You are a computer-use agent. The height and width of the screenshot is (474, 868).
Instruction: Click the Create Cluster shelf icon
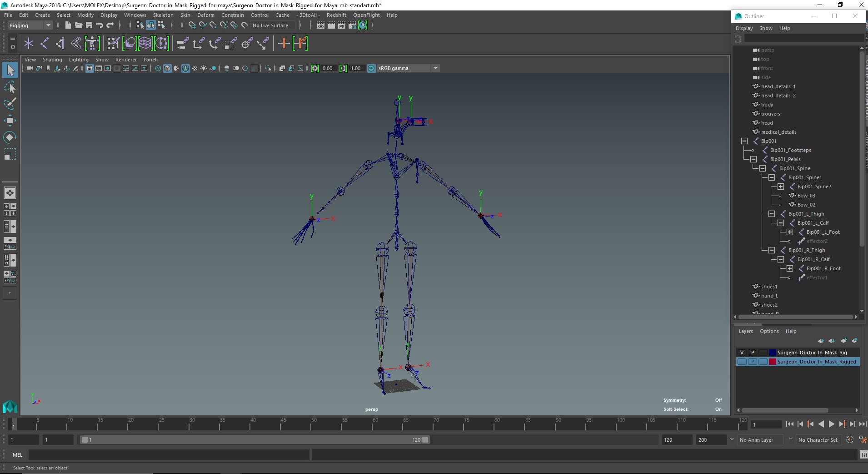click(x=161, y=43)
